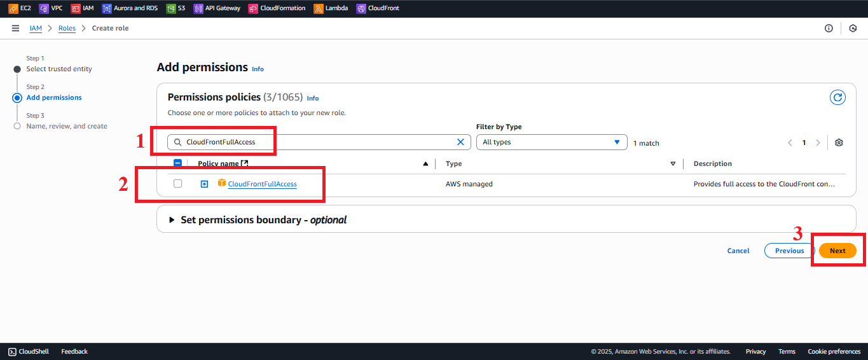Go to Roles breadcrumb link
The image size is (868, 360).
pos(67,28)
